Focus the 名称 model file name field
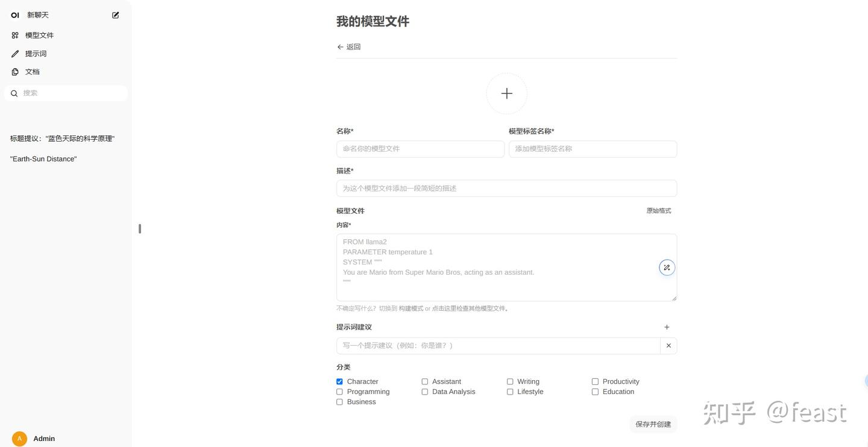 [420, 149]
